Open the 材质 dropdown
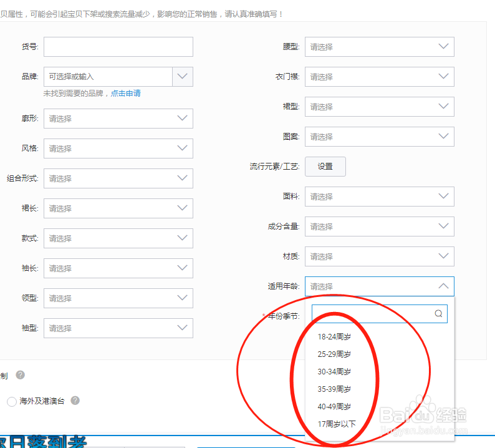 pos(380,256)
